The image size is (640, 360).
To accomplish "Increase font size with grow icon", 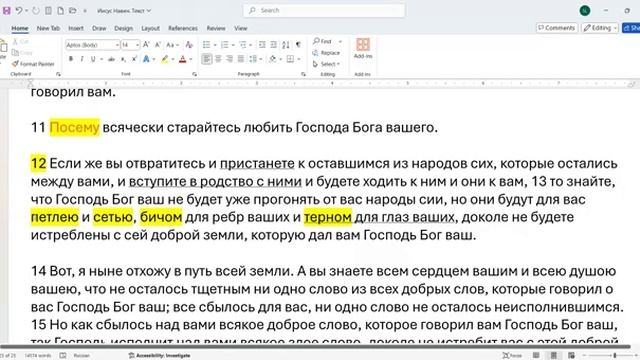I will click(146, 45).
